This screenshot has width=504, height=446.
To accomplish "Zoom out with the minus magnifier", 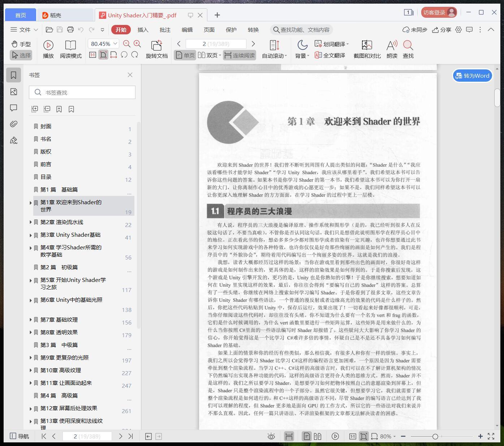I will 127,44.
